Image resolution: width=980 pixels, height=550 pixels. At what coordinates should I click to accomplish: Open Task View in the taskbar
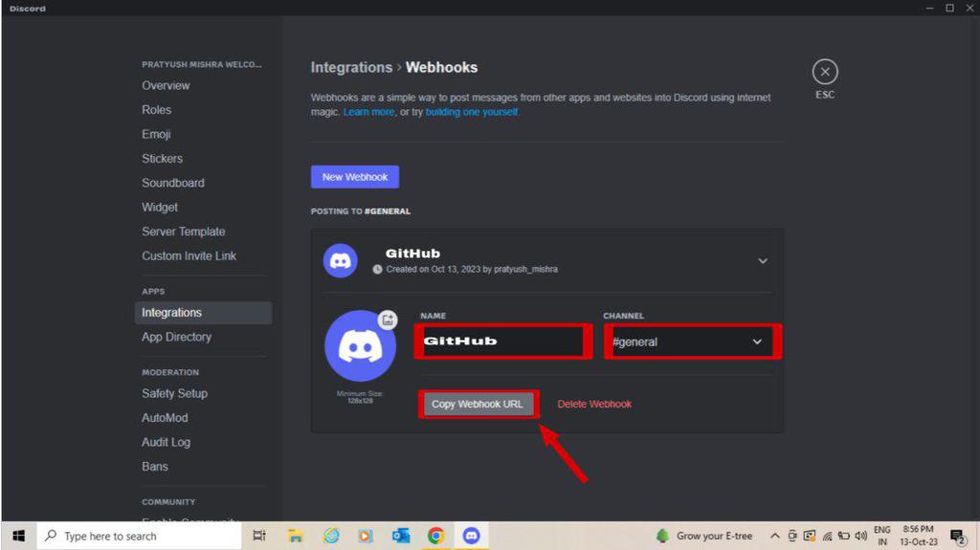tap(258, 536)
